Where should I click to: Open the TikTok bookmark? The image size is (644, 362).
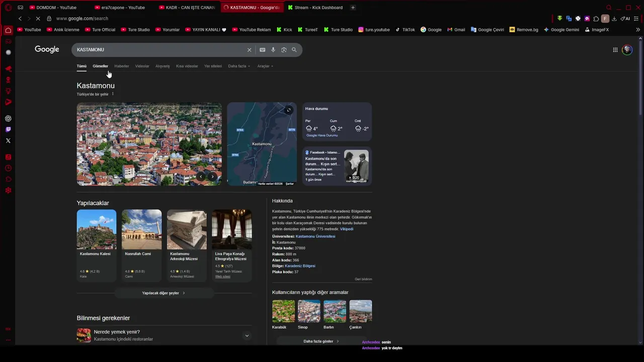[x=405, y=30]
